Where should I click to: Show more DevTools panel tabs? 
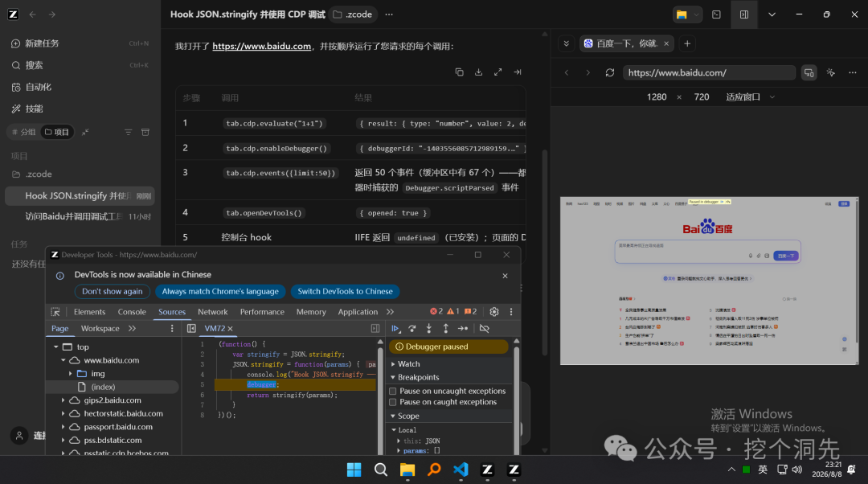click(391, 312)
